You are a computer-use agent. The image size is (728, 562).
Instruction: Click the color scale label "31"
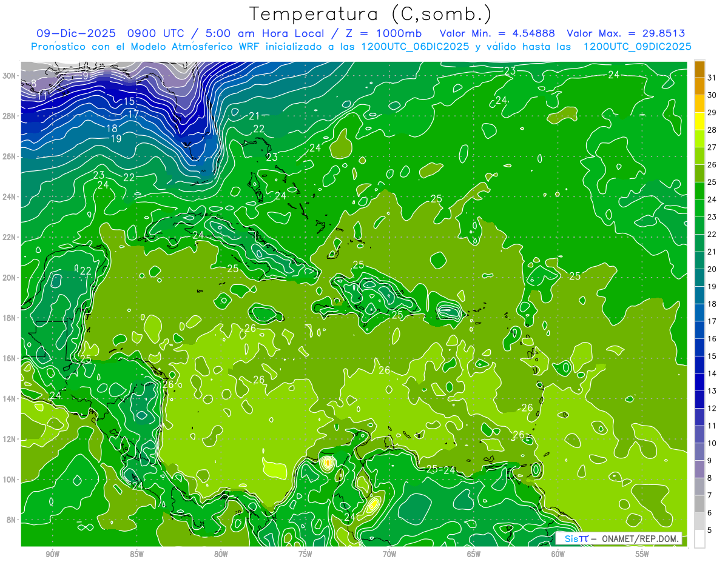click(712, 77)
